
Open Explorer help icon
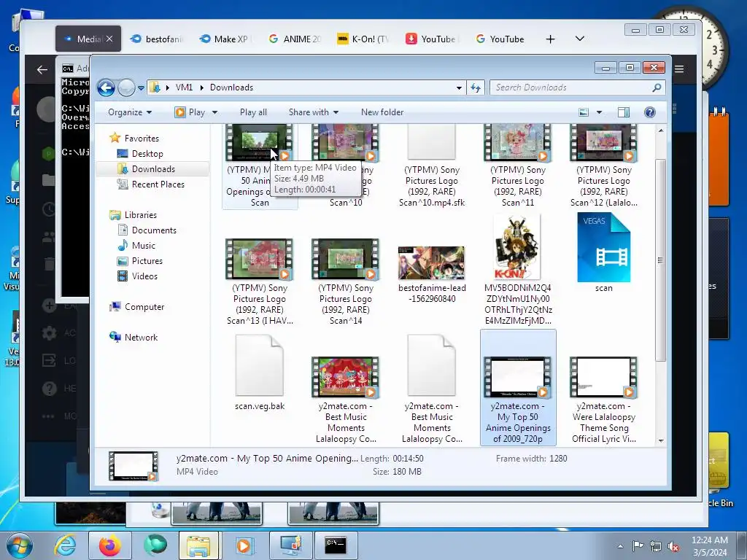tap(650, 112)
